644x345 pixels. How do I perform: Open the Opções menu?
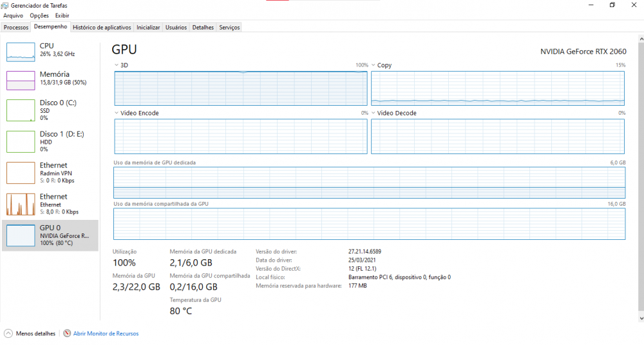[39, 15]
